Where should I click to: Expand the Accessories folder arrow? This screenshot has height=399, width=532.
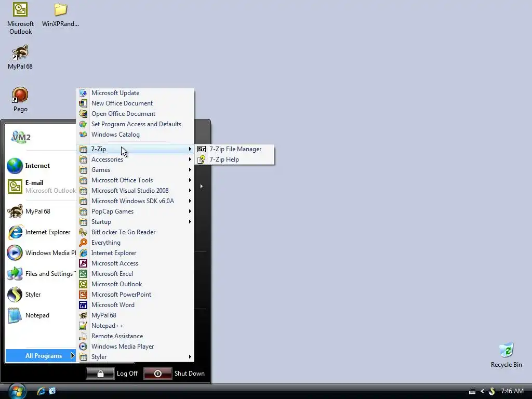point(190,159)
